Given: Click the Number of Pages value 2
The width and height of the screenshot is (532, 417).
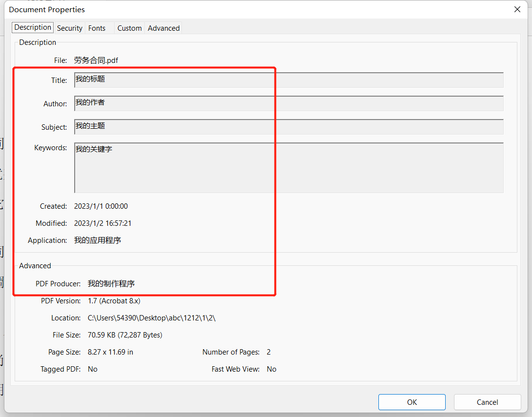Looking at the screenshot, I should click(269, 352).
